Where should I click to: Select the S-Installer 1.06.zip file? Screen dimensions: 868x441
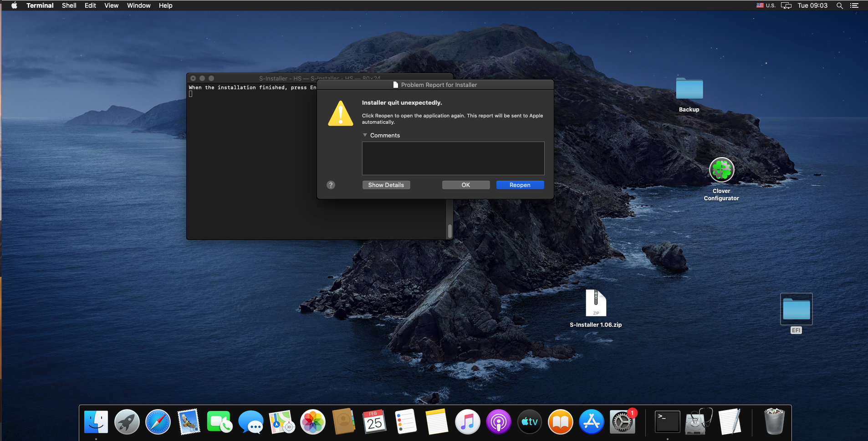[595, 304]
